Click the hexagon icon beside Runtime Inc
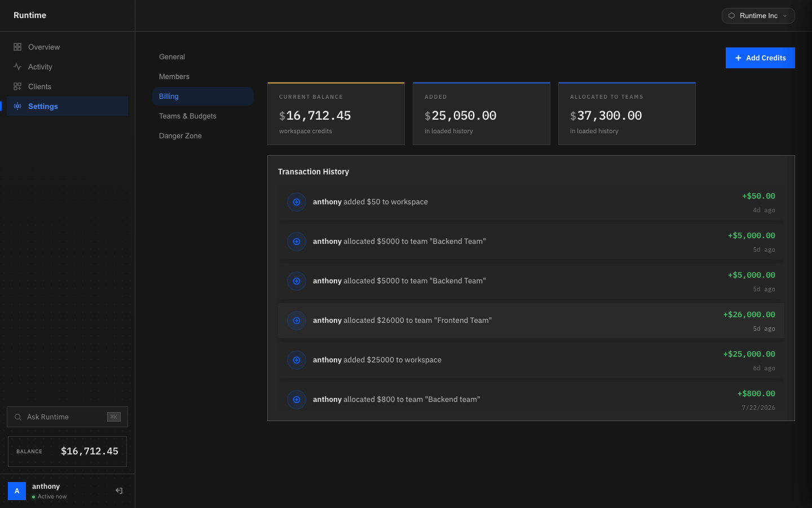 coord(731,16)
